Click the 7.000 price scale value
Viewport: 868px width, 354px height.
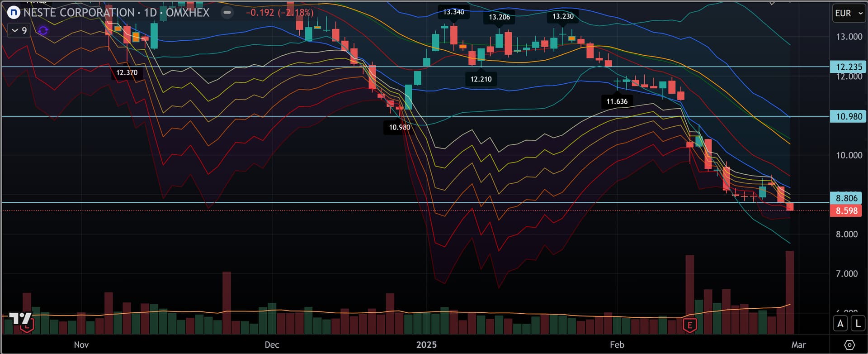[x=847, y=274]
